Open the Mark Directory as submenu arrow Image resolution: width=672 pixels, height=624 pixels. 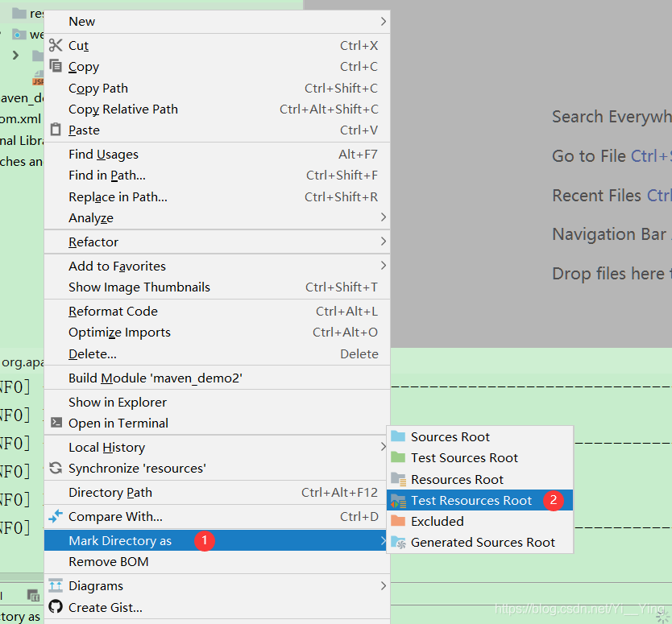384,540
